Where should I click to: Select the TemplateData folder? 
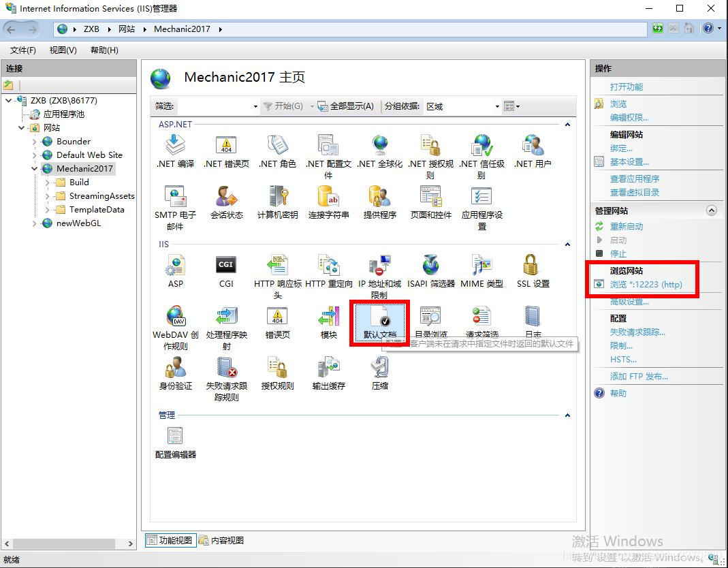(97, 210)
